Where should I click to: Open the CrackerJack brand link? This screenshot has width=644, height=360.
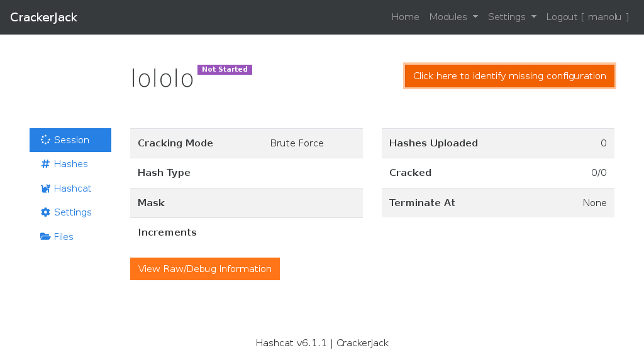tap(43, 17)
